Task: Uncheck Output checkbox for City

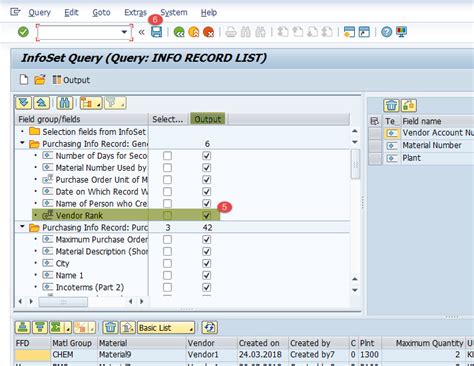Action: [x=207, y=263]
